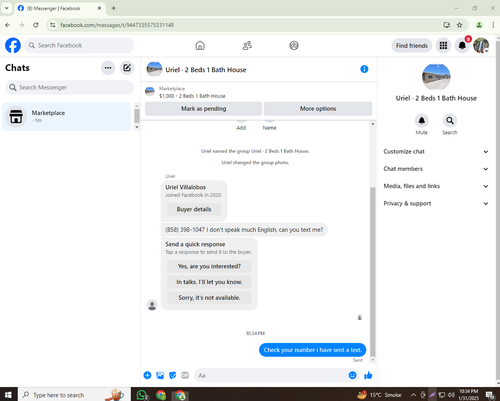Open the Marketplace listing $1,000 thumbnail
Image resolution: width=500 pixels, height=401 pixels.
[150, 92]
